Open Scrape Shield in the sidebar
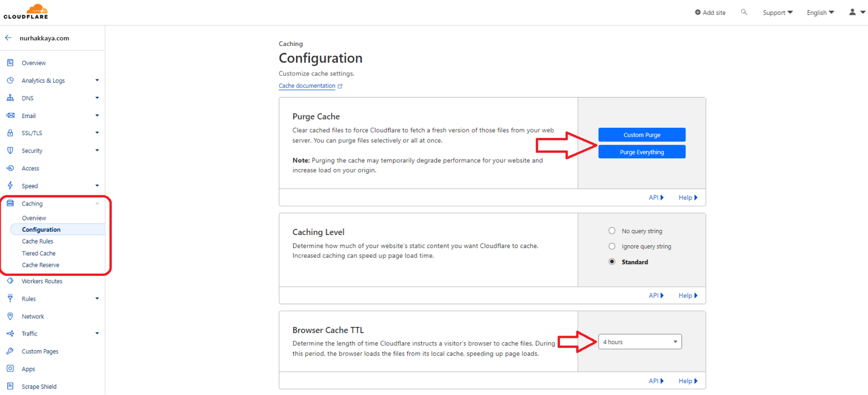Viewport: 868px width, 395px height. (x=39, y=386)
